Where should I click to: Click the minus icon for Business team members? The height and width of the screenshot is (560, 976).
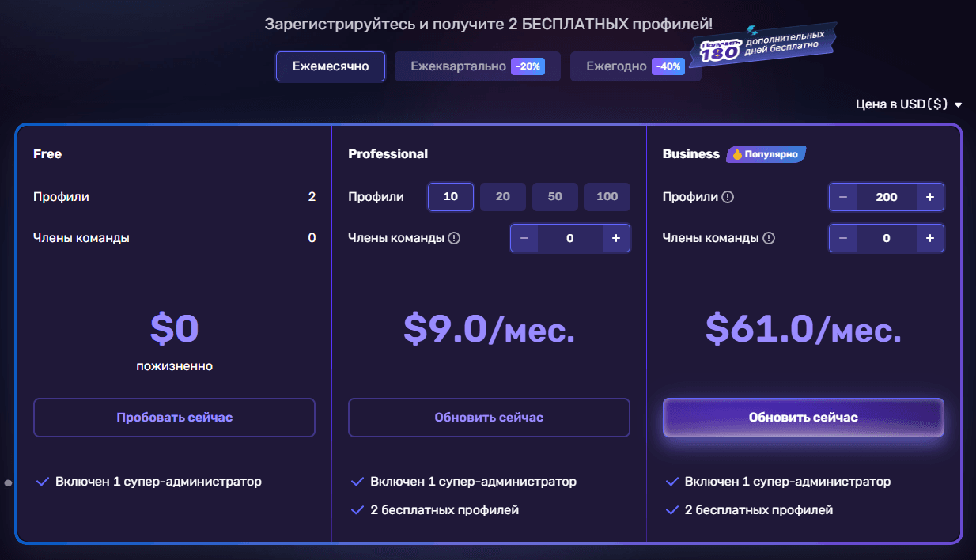[x=842, y=237]
